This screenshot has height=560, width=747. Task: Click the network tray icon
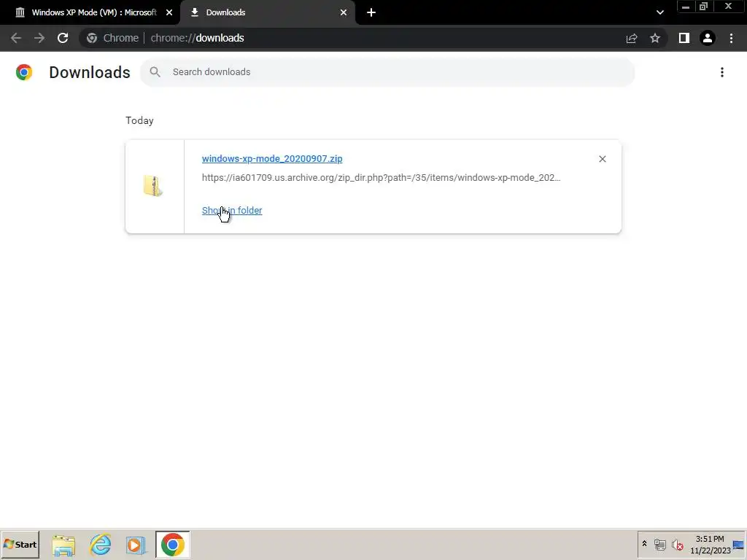(x=659, y=544)
